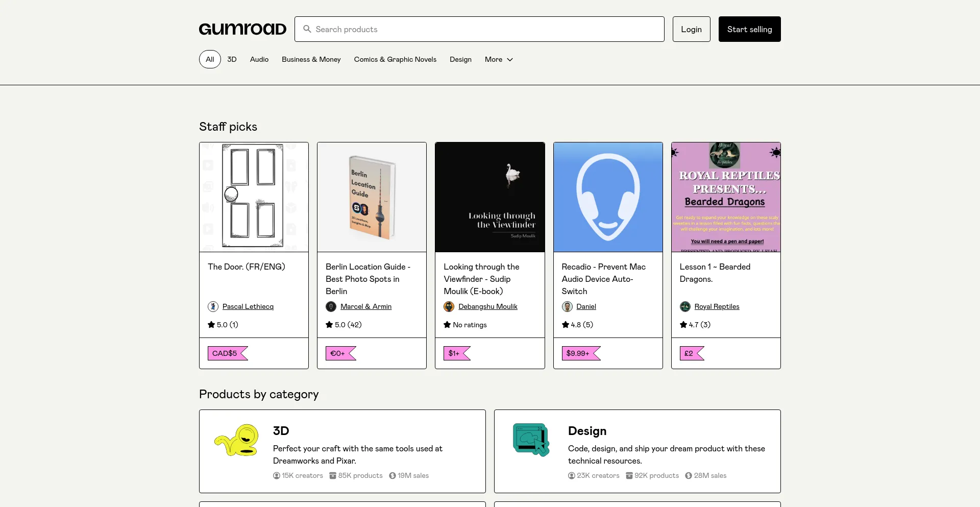Viewport: 980px width, 507px height.
Task: Click the Login button
Action: 691,29
